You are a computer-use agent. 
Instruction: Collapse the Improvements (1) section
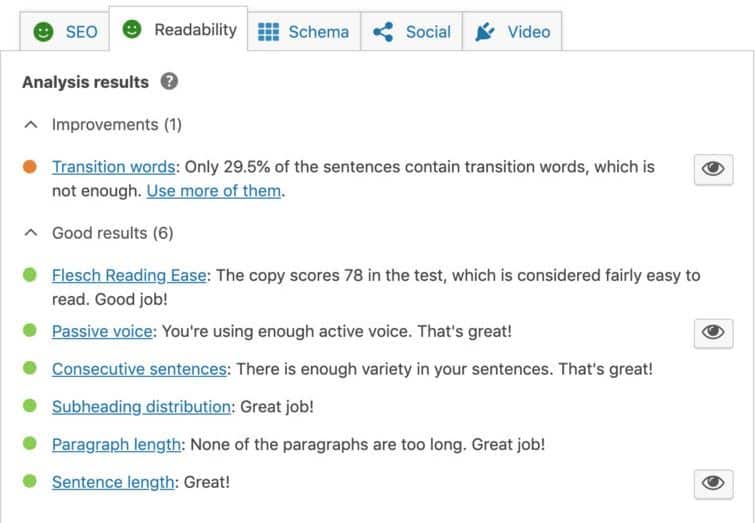31,125
